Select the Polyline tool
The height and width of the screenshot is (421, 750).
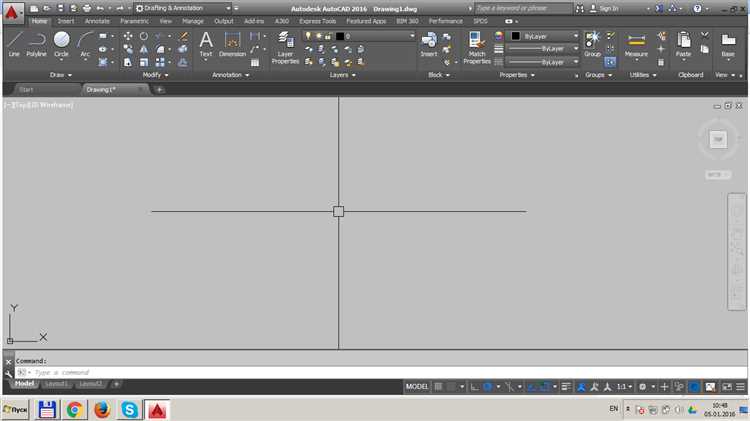point(37,43)
